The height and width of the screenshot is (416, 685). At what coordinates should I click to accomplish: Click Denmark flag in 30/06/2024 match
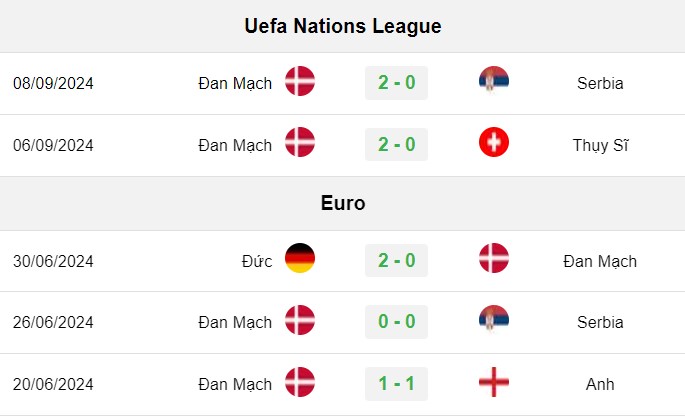[494, 258]
